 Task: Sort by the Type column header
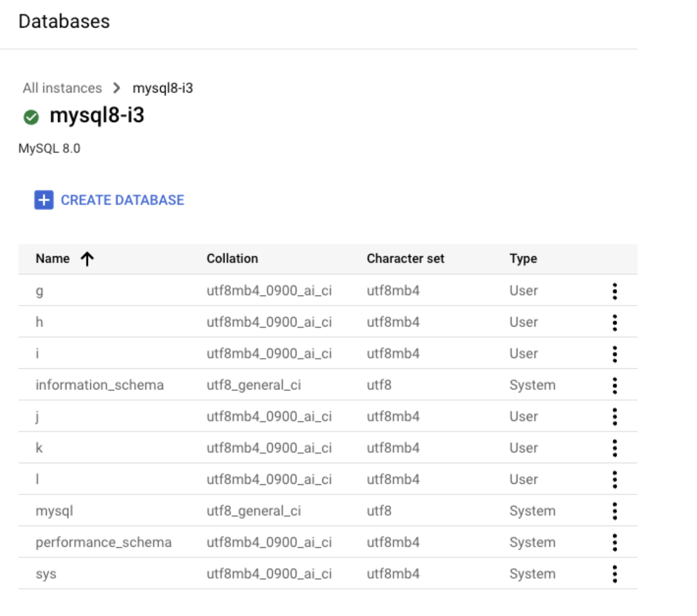pyautogui.click(x=523, y=259)
